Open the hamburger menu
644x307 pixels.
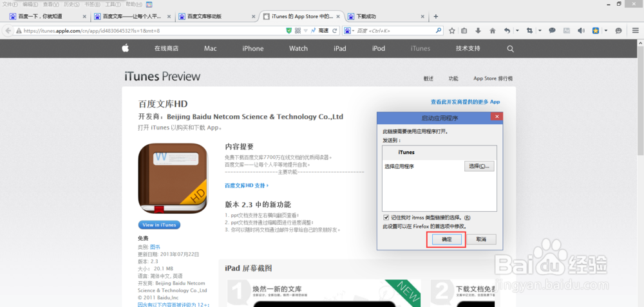(x=636, y=31)
